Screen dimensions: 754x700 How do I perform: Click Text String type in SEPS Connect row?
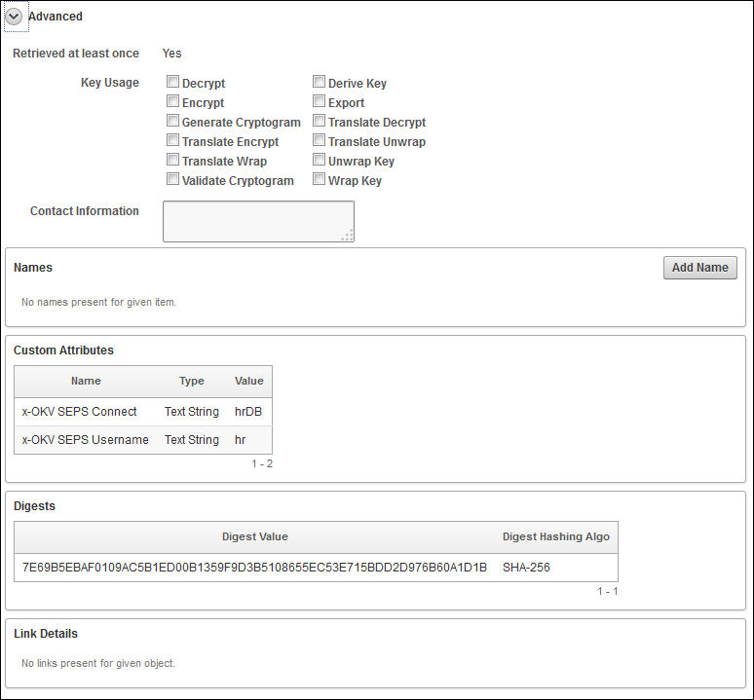pyautogui.click(x=192, y=412)
